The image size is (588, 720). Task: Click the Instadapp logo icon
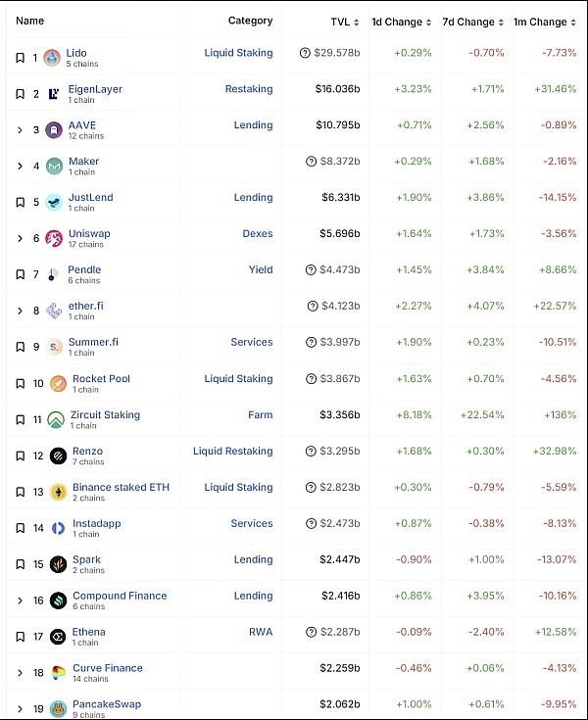[x=59, y=528]
